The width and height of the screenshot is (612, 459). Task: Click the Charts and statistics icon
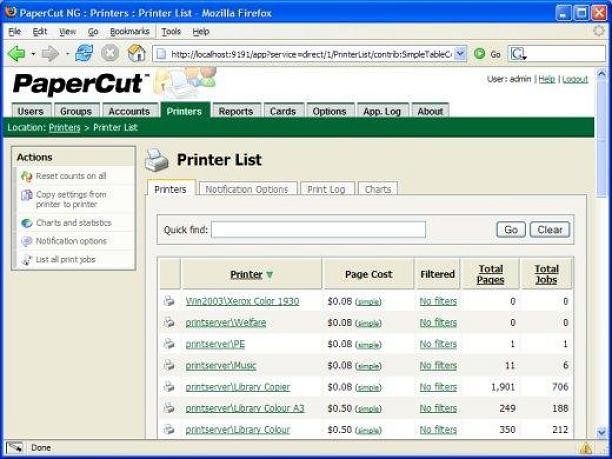point(27,223)
